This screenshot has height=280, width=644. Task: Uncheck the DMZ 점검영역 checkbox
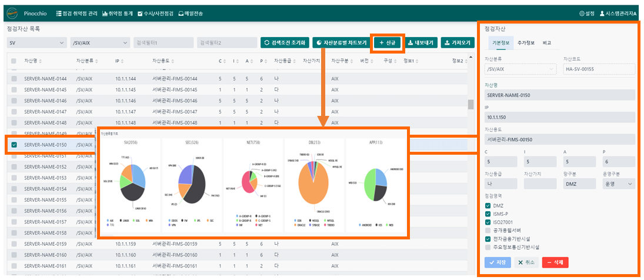point(488,205)
